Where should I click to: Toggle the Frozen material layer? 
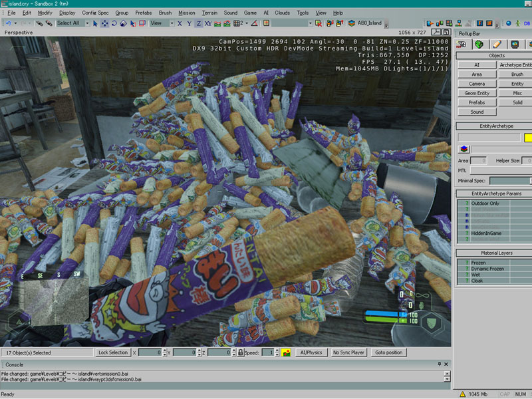[x=495, y=263]
